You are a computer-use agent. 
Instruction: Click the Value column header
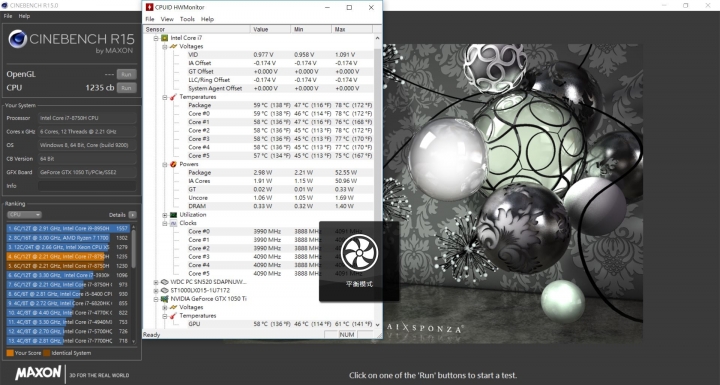[x=271, y=29]
